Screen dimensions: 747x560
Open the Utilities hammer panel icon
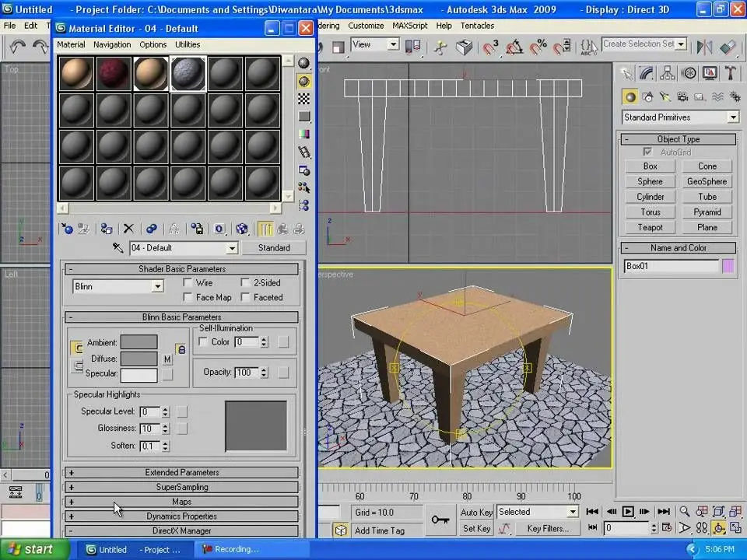pyautogui.click(x=731, y=73)
